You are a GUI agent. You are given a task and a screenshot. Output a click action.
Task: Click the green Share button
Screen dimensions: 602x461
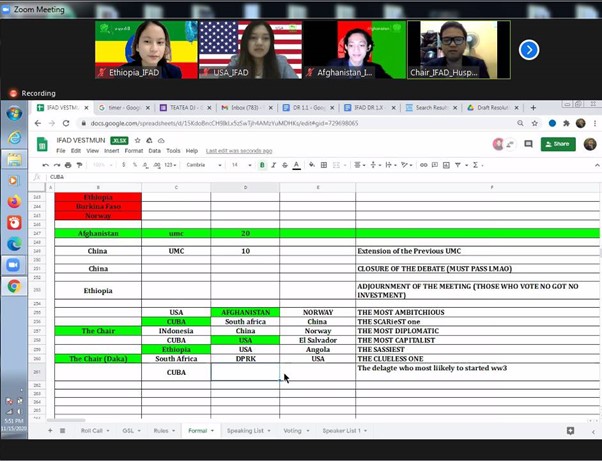558,144
